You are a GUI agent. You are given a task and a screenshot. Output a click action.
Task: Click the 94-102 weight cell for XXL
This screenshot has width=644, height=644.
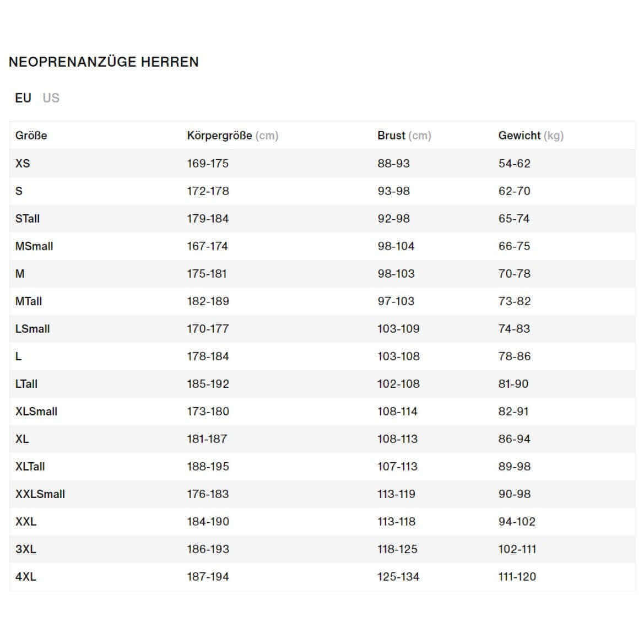coord(517,522)
